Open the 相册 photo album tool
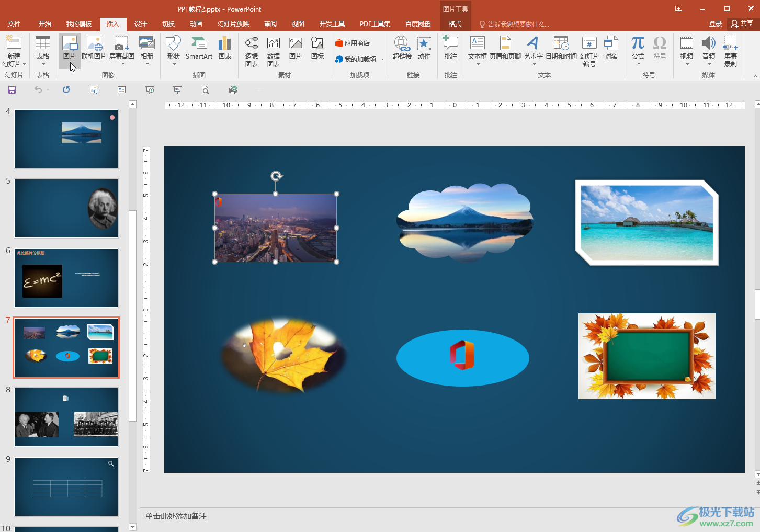This screenshot has width=760, height=532. (147, 51)
